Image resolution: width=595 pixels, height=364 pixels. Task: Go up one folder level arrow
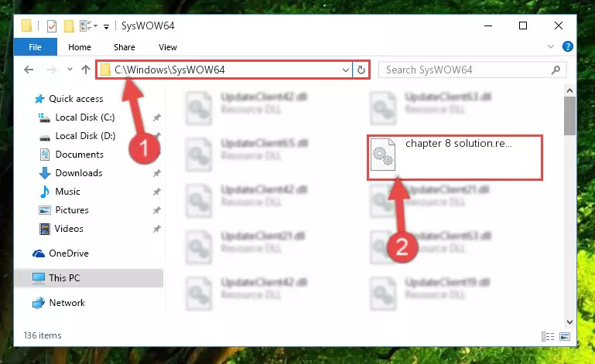[x=86, y=70]
